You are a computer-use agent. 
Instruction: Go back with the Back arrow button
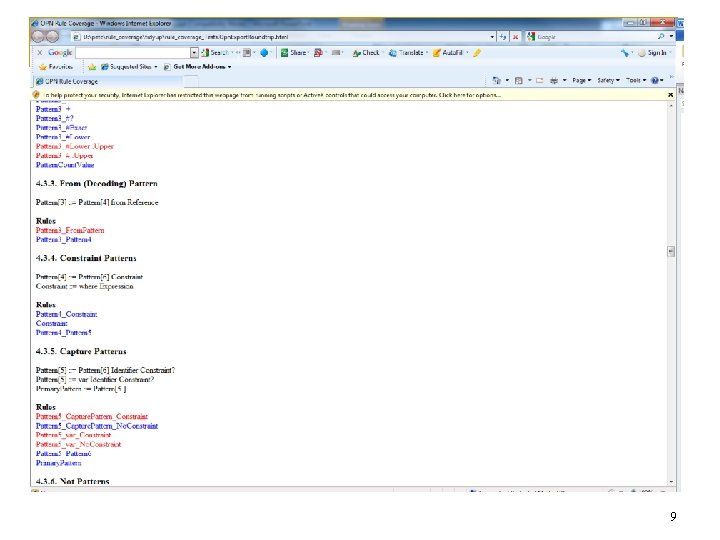(38, 36)
